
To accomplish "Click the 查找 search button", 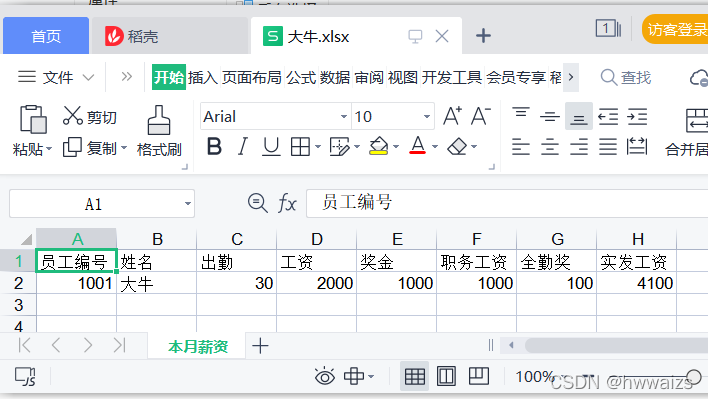I will click(626, 78).
